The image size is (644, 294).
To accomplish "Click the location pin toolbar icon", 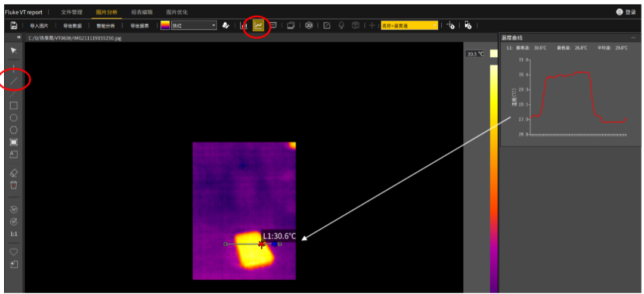I will coord(355,26).
